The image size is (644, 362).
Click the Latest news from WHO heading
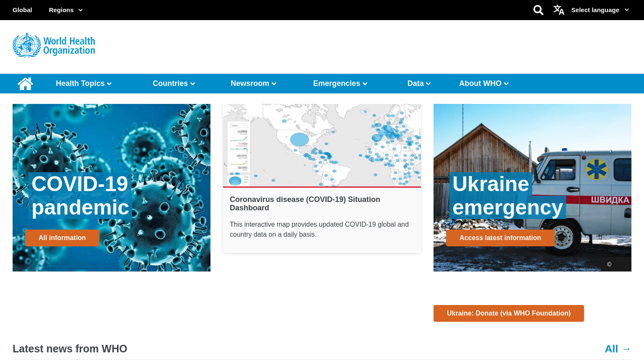point(70,349)
